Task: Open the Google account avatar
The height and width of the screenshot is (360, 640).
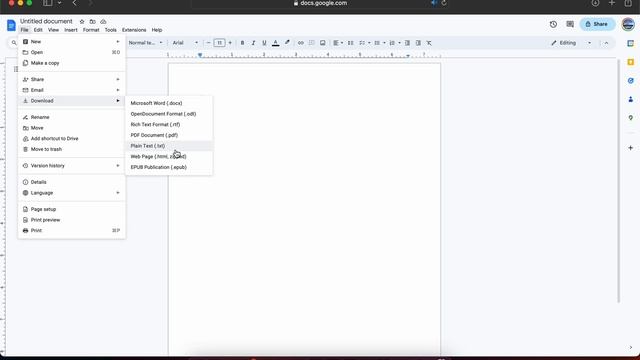Action: coord(628,24)
